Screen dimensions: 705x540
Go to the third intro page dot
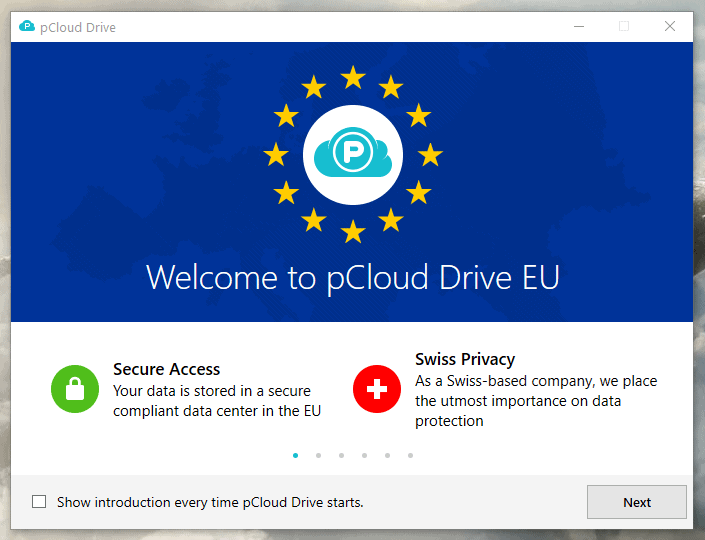coord(341,455)
